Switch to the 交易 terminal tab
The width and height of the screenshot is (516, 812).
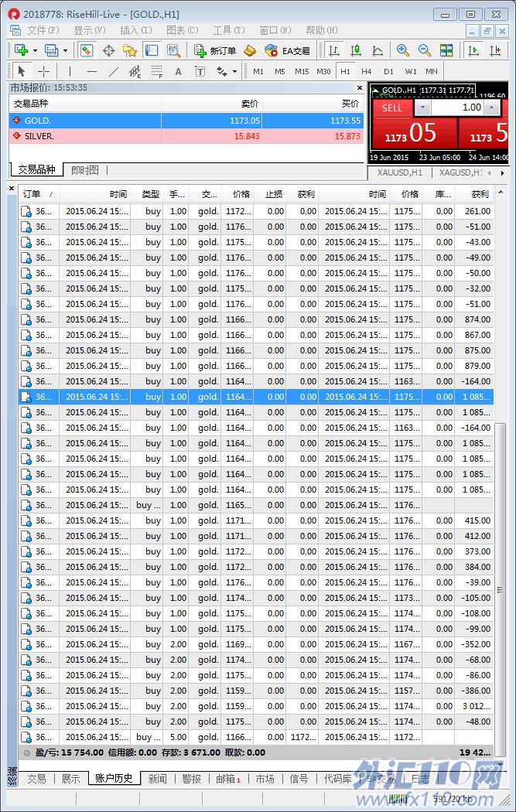pos(36,778)
